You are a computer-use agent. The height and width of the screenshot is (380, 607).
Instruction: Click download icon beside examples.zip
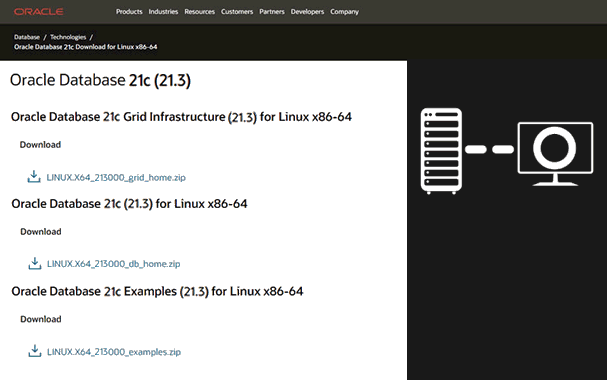(x=35, y=351)
